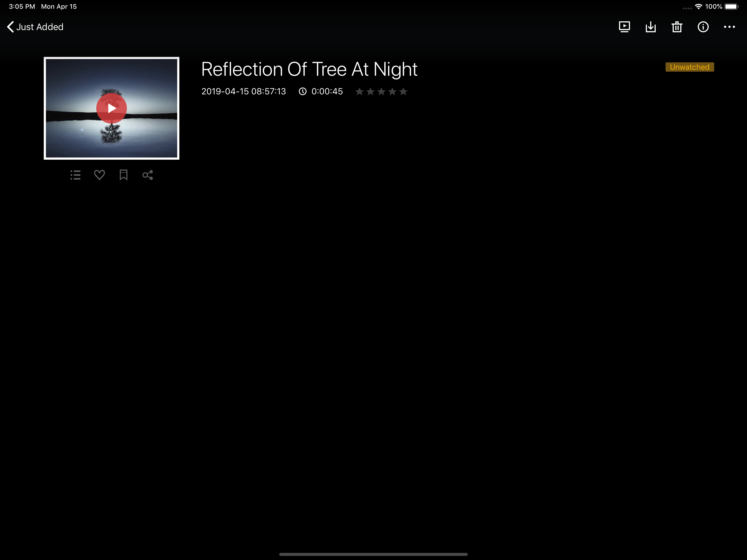Mark video as favorite with heart icon
The height and width of the screenshot is (560, 747).
pyautogui.click(x=99, y=175)
